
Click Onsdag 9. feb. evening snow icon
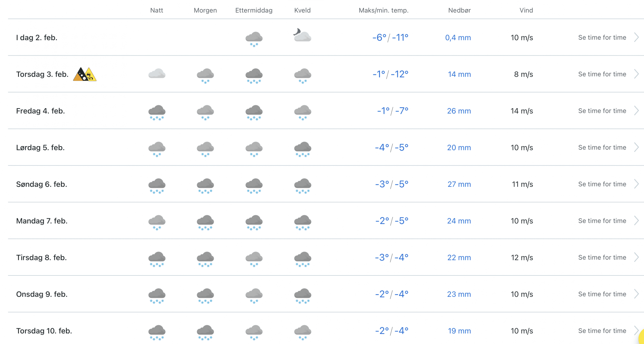[x=302, y=296]
